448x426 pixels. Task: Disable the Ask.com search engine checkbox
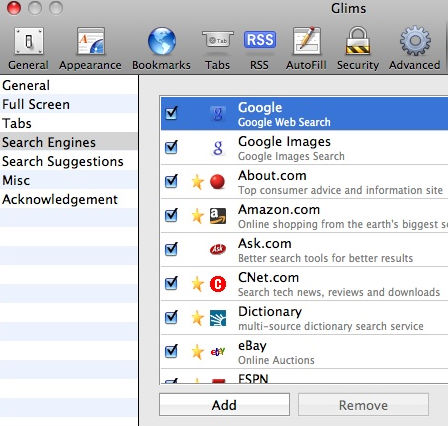pyautogui.click(x=171, y=249)
